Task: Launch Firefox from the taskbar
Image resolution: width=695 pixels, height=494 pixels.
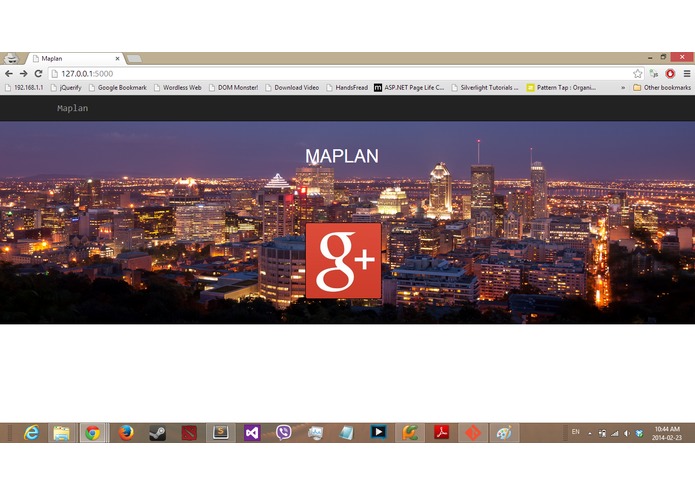Action: point(126,432)
